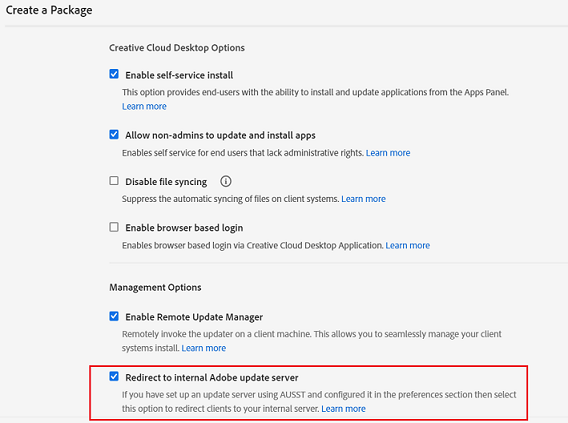
Task: Tick the Enable browser based login checkbox
Action: 114,227
